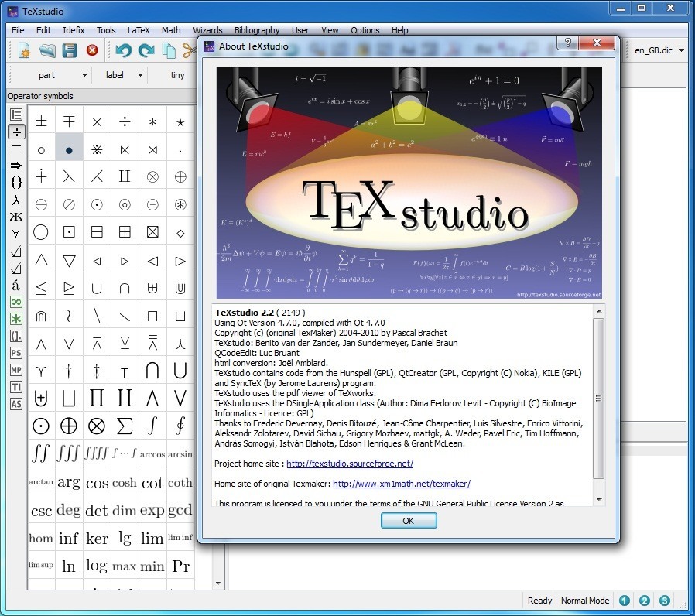Click the Copy toolbar icon
The height and width of the screenshot is (616, 695).
[x=169, y=50]
